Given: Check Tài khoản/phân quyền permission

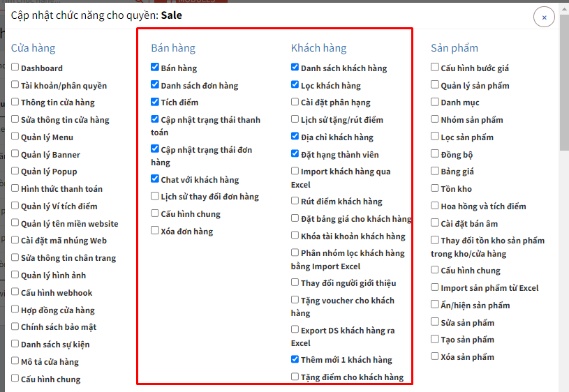Looking at the screenshot, I should point(15,85).
